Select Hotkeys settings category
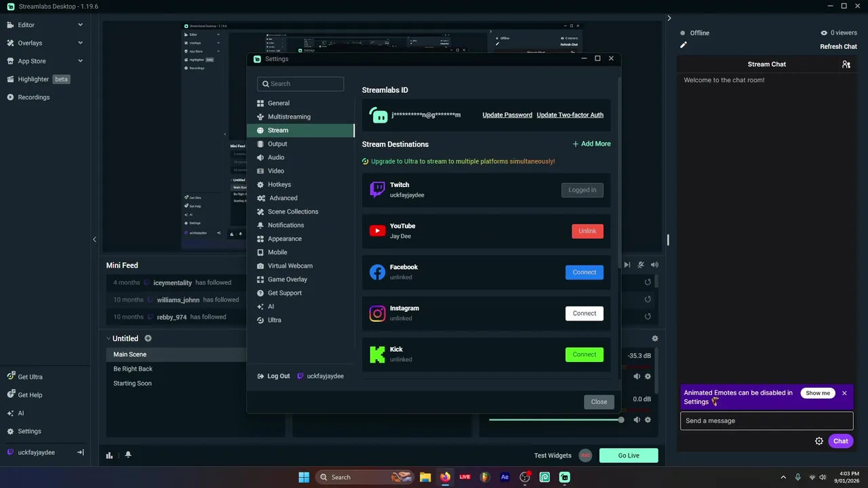The height and width of the screenshot is (488, 868). click(x=300, y=184)
